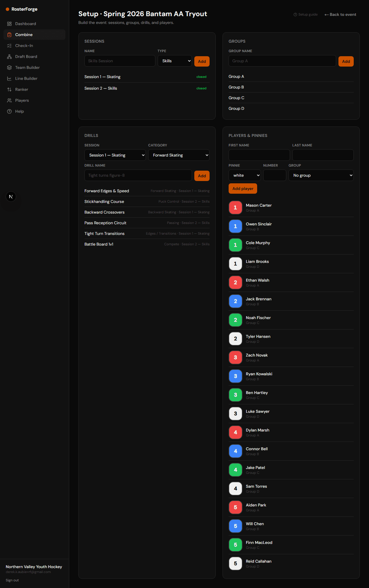Viewport: 369px width, 588px height.
Task: Click the Check-In list icon
Action: pyautogui.click(x=9, y=46)
